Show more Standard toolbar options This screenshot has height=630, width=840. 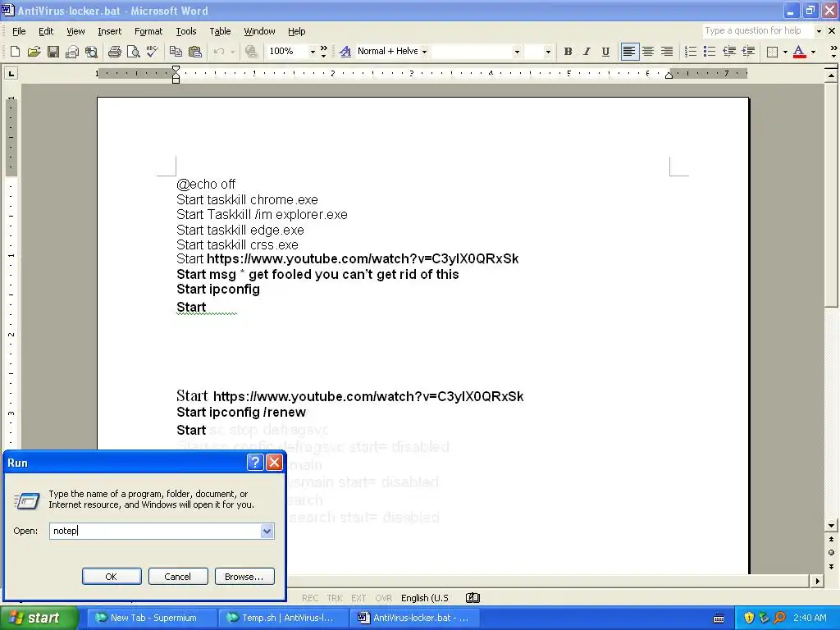(323, 52)
